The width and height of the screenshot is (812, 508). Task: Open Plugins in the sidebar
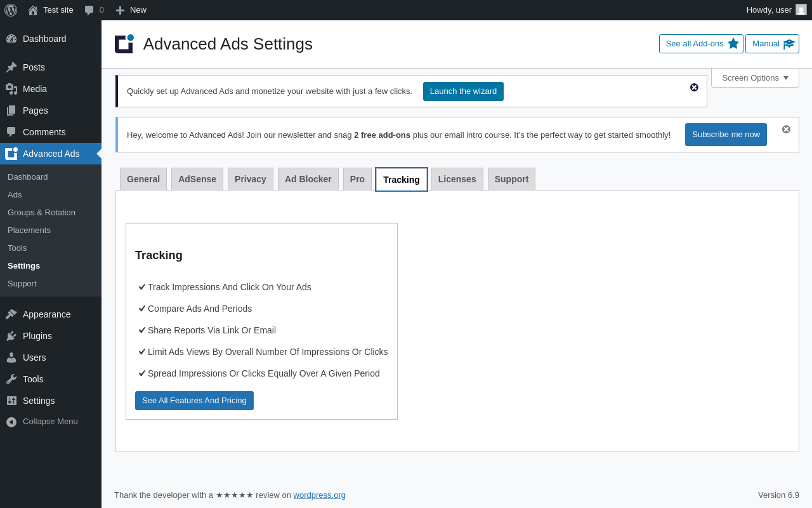(37, 336)
